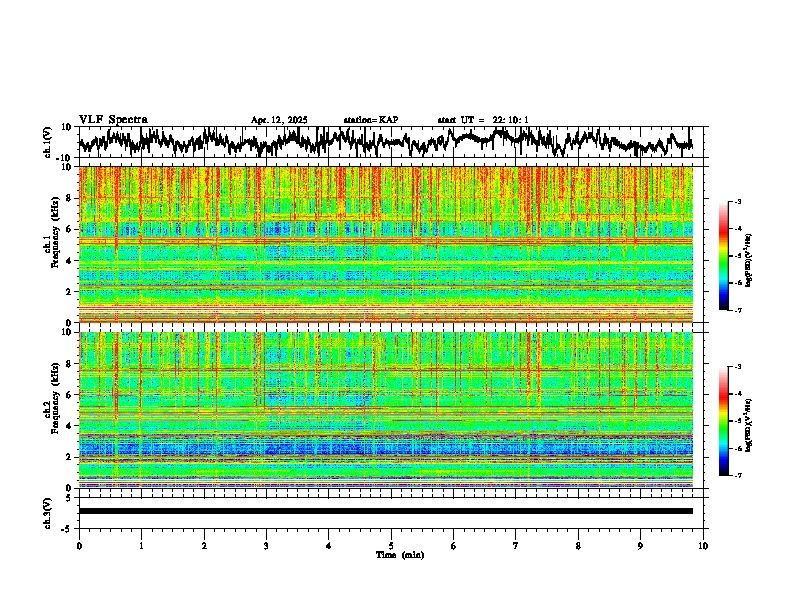
Task: Click time axis tick label "2"
Action: pyautogui.click(x=204, y=546)
